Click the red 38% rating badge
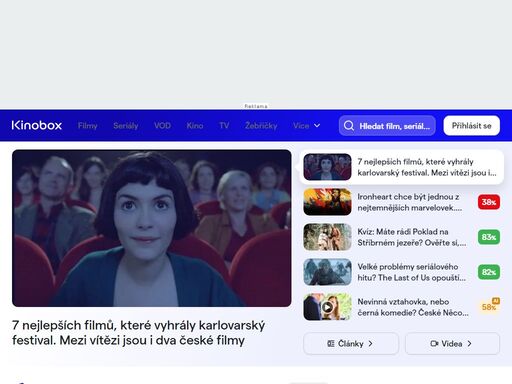 click(489, 202)
